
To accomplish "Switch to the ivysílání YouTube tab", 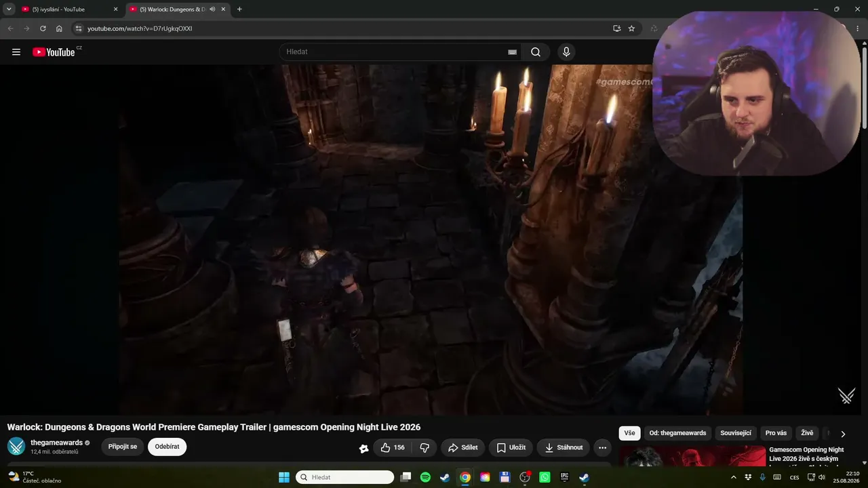I will click(70, 9).
